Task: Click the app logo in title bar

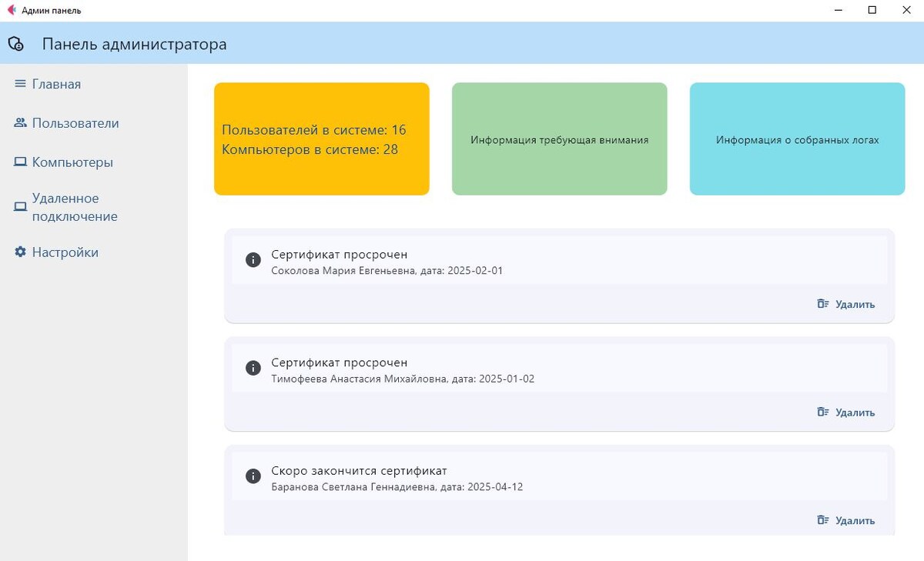Action: tap(11, 10)
